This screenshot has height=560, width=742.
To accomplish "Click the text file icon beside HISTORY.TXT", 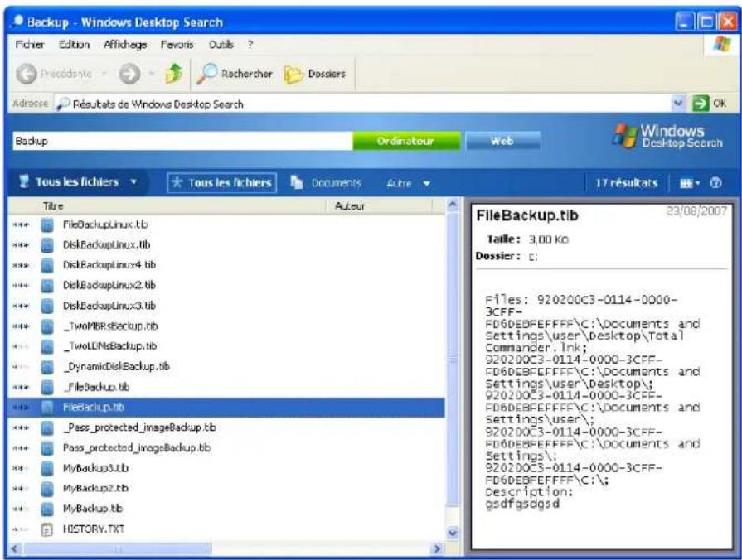I will [x=47, y=529].
